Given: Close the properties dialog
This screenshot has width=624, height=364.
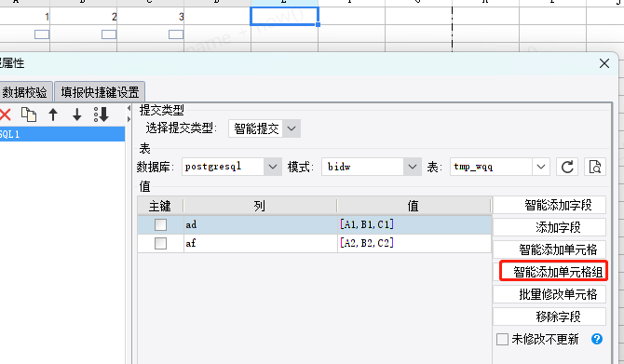Looking at the screenshot, I should (x=604, y=63).
